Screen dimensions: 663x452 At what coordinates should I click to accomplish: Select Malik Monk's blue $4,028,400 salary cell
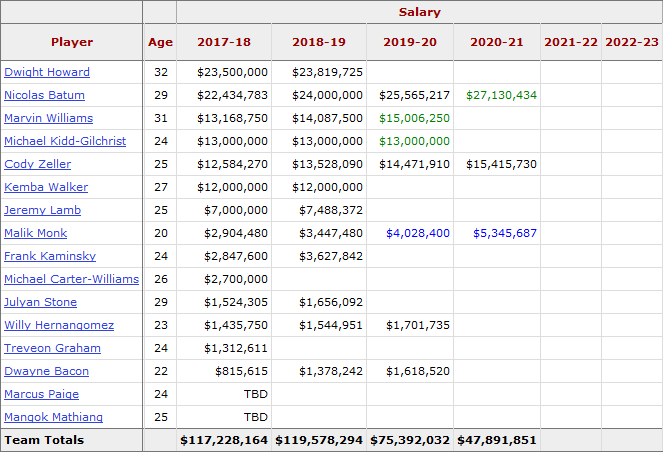pyautogui.click(x=414, y=233)
